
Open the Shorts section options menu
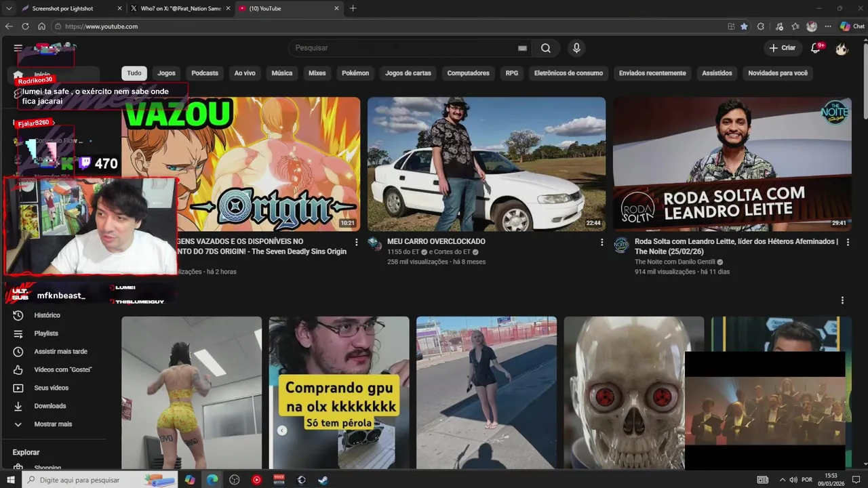coord(842,300)
